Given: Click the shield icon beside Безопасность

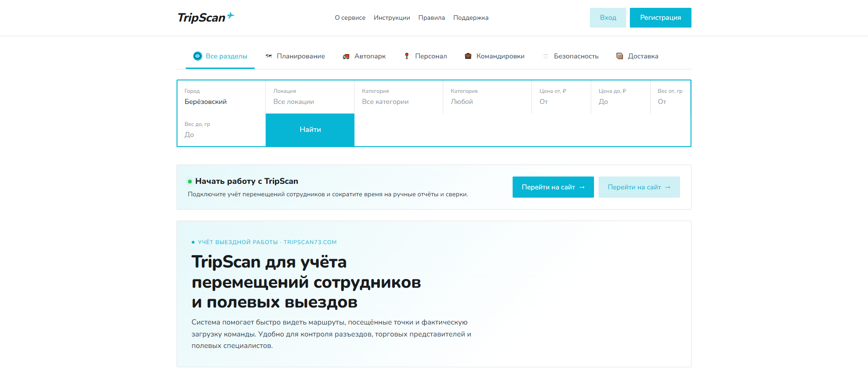Looking at the screenshot, I should pyautogui.click(x=546, y=56).
